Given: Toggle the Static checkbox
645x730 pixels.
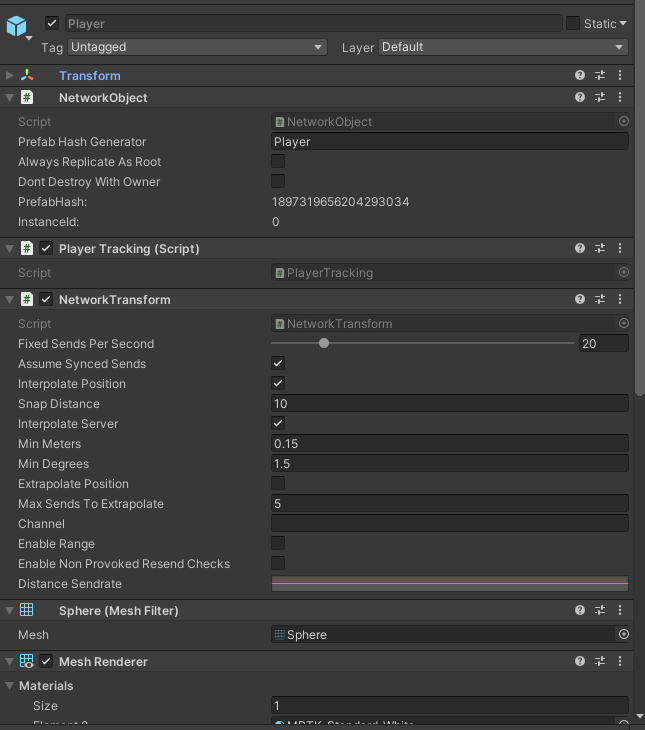Looking at the screenshot, I should 573,23.
